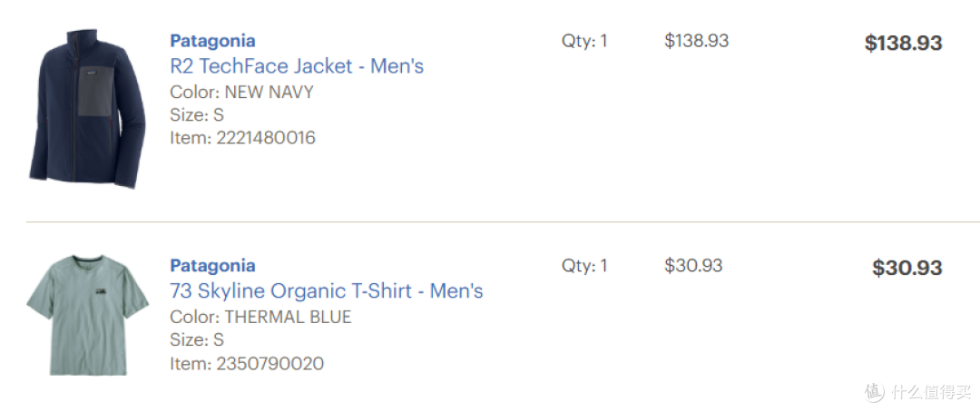This screenshot has height=412, width=980.
Task: Click the bold $138.93 line total
Action: point(903,44)
